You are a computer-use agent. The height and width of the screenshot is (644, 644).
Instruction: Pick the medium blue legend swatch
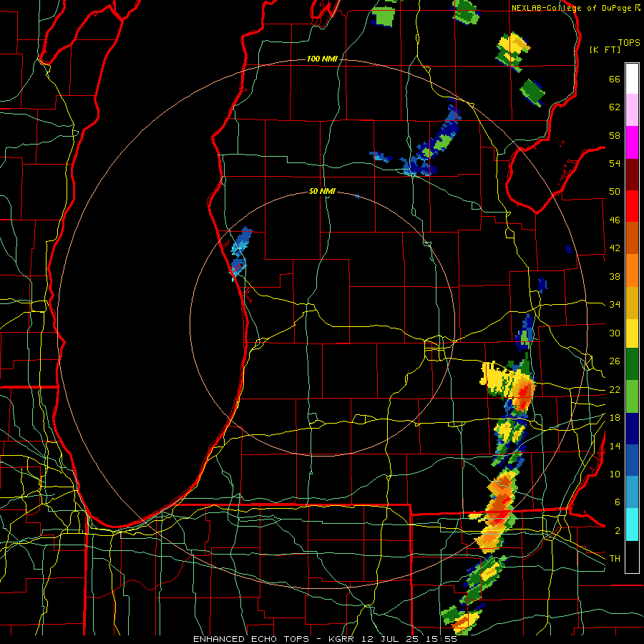coord(632,460)
